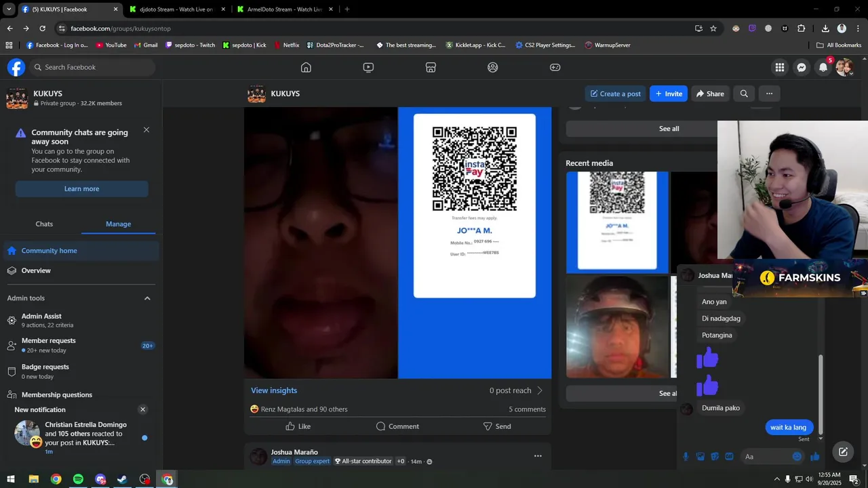Open the InstaPay QR recent media thumbnail

pos(617,222)
